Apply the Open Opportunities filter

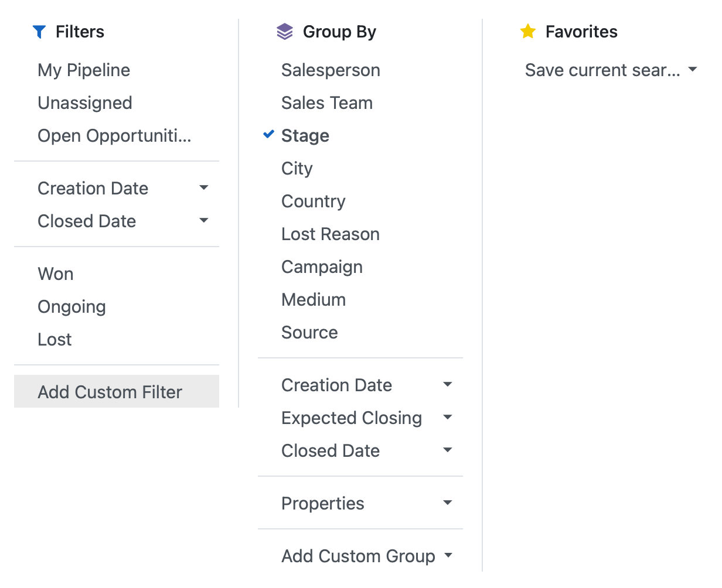[x=114, y=135]
